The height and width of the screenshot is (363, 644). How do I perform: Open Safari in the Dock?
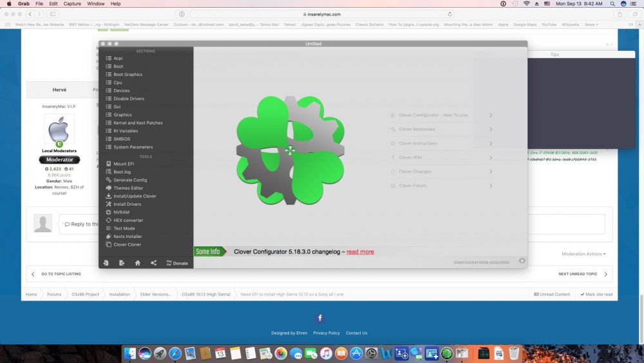(175, 353)
